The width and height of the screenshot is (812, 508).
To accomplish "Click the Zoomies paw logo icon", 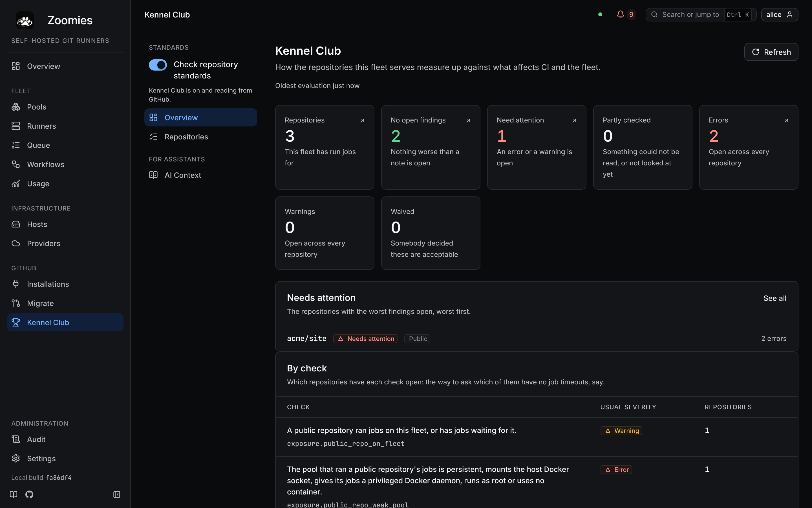I will pyautogui.click(x=25, y=21).
